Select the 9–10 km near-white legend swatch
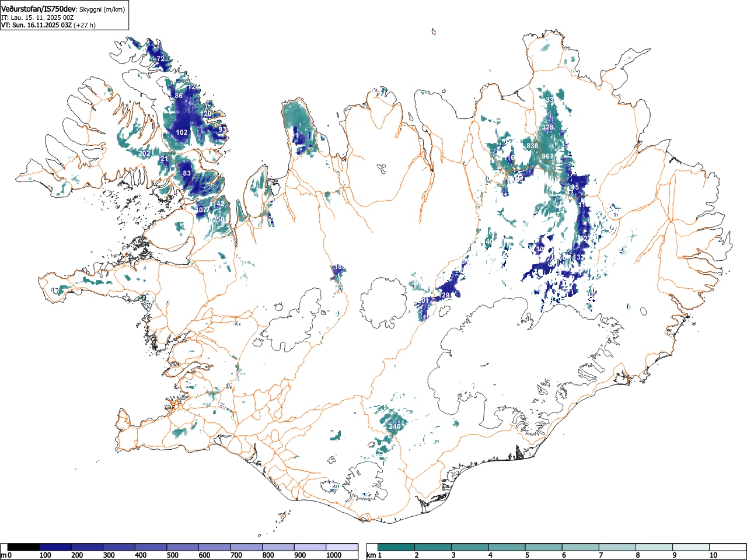This screenshot has width=747, height=560. 691,547
